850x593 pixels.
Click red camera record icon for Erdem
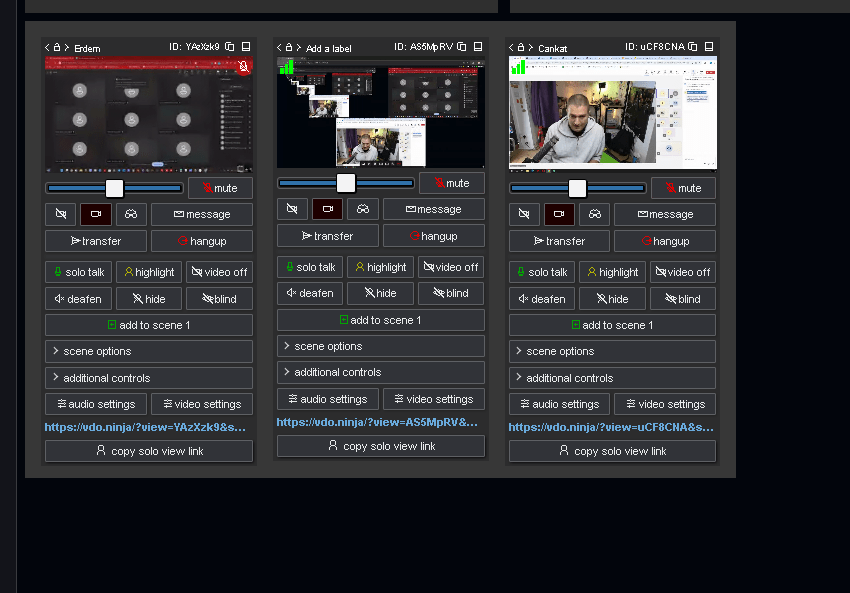point(96,214)
